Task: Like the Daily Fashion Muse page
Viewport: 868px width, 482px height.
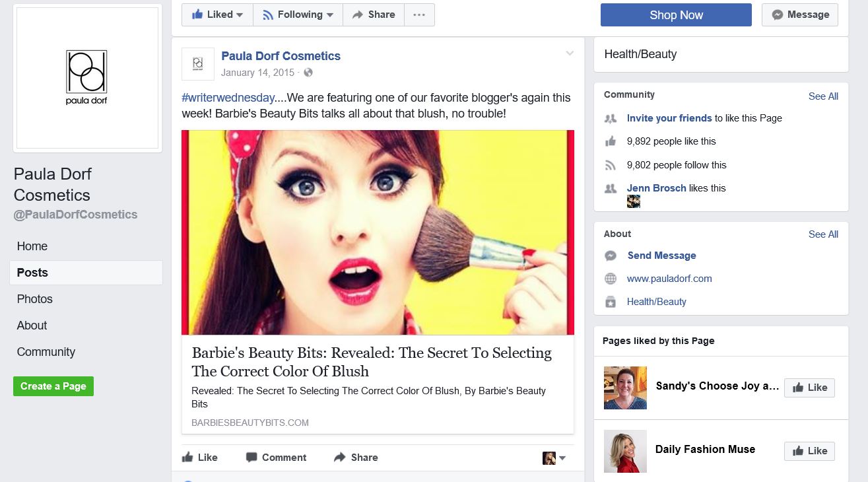Action: (x=809, y=451)
